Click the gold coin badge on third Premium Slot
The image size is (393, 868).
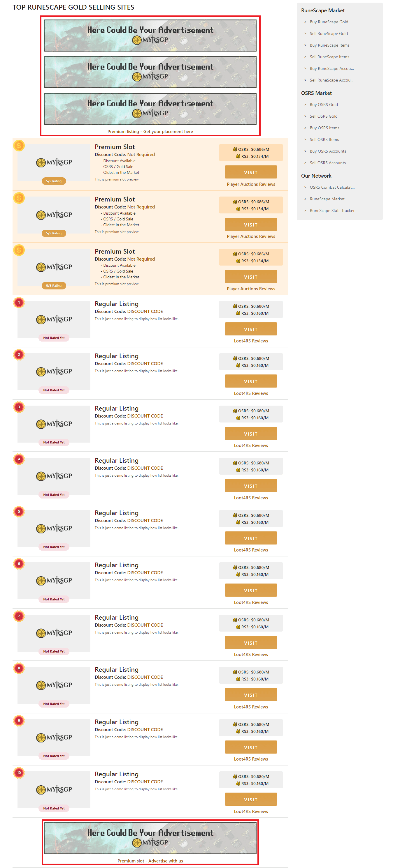pyautogui.click(x=19, y=250)
